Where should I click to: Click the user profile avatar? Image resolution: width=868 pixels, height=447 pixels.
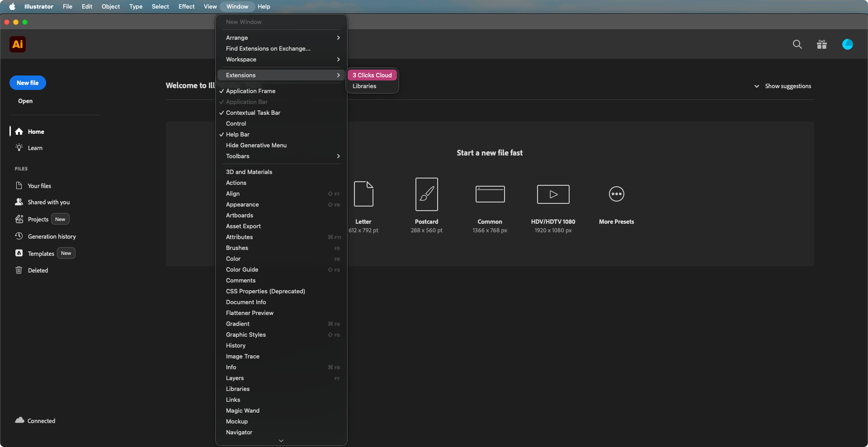(847, 44)
